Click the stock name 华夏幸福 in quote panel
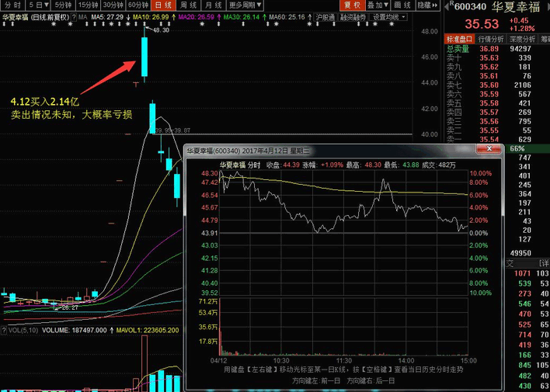The width and height of the screenshot is (550, 392). 515,7
